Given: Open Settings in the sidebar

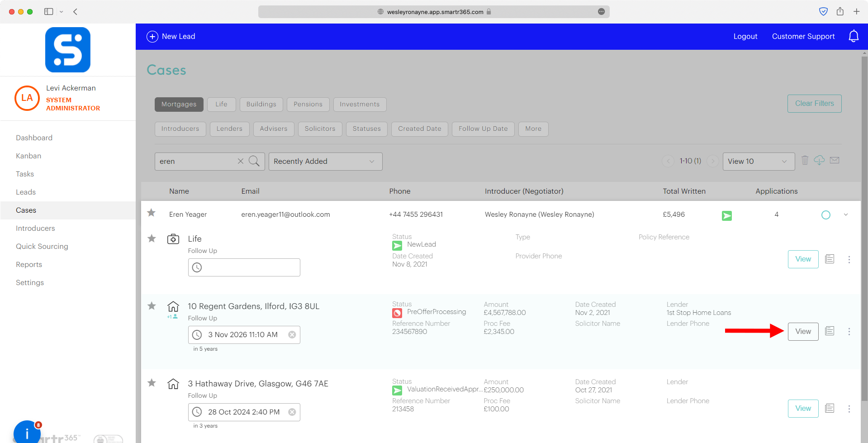Looking at the screenshot, I should [x=30, y=282].
